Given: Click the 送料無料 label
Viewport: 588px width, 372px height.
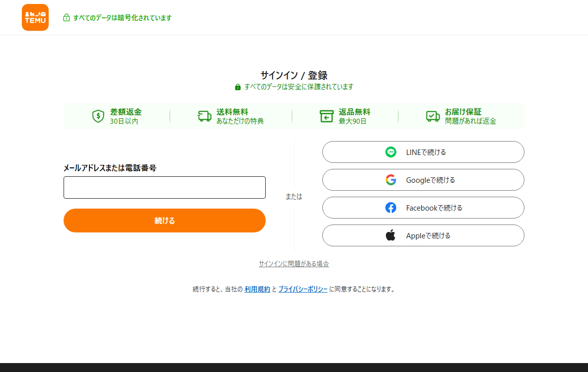Looking at the screenshot, I should point(232,112).
